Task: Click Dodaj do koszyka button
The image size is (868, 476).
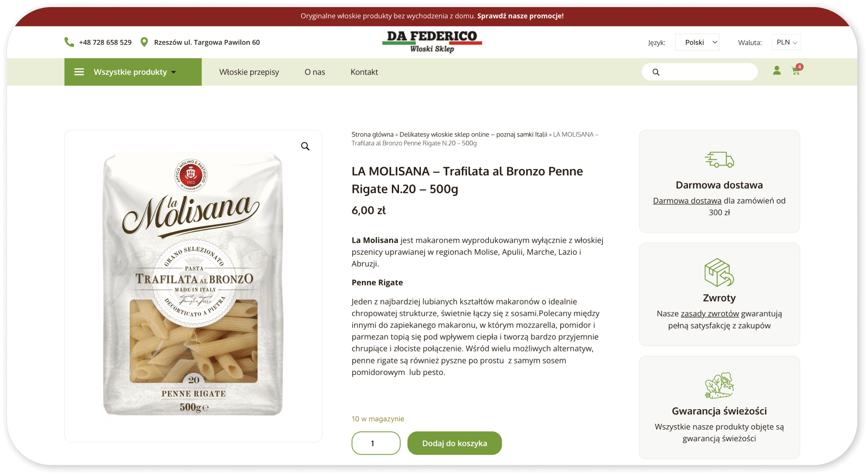Action: tap(454, 443)
